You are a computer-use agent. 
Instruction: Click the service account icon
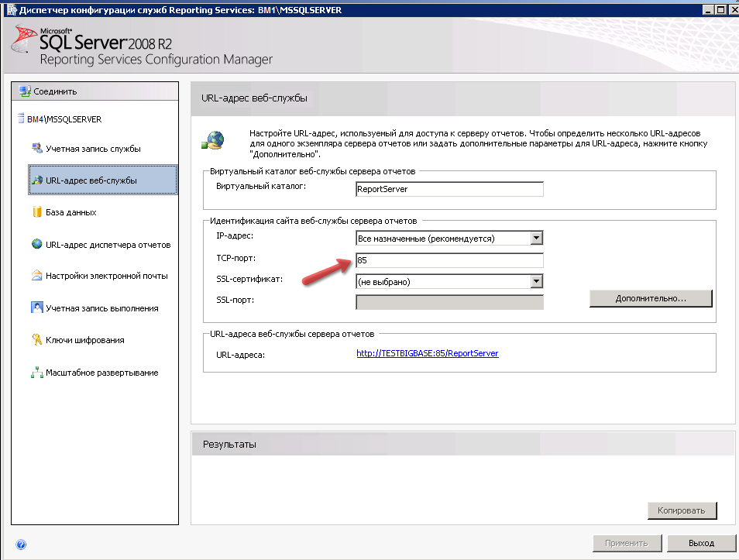(36, 148)
